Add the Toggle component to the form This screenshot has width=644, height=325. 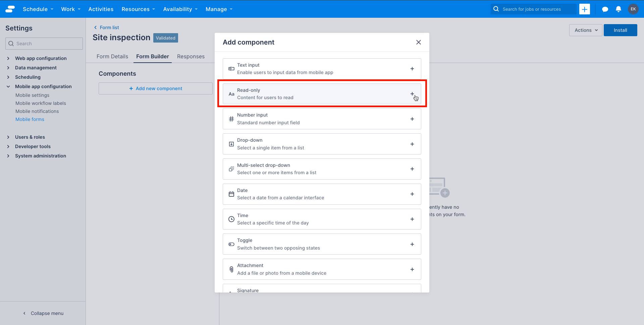(412, 244)
